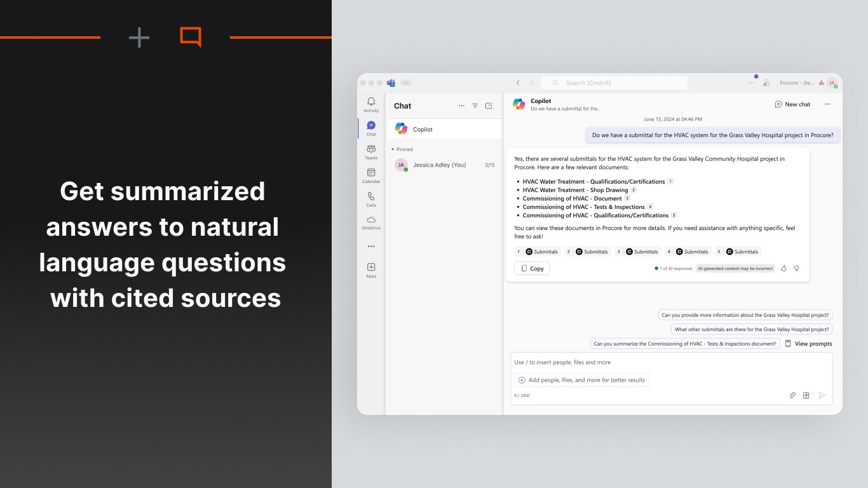Select suggestion about other submittals
Viewport: 868px width, 488px height.
pyautogui.click(x=752, y=330)
